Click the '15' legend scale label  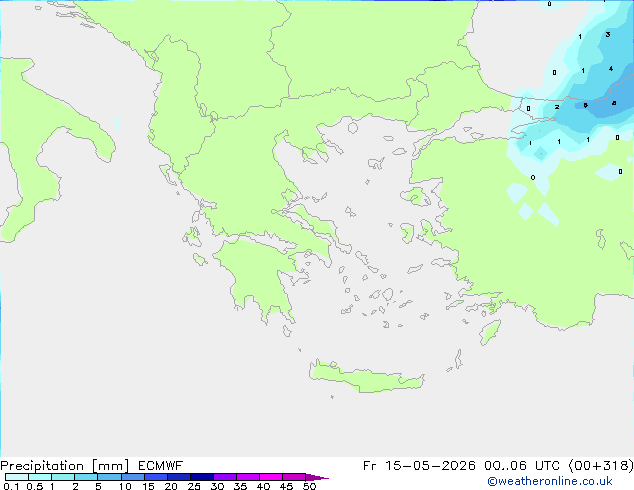pyautogui.click(x=148, y=486)
